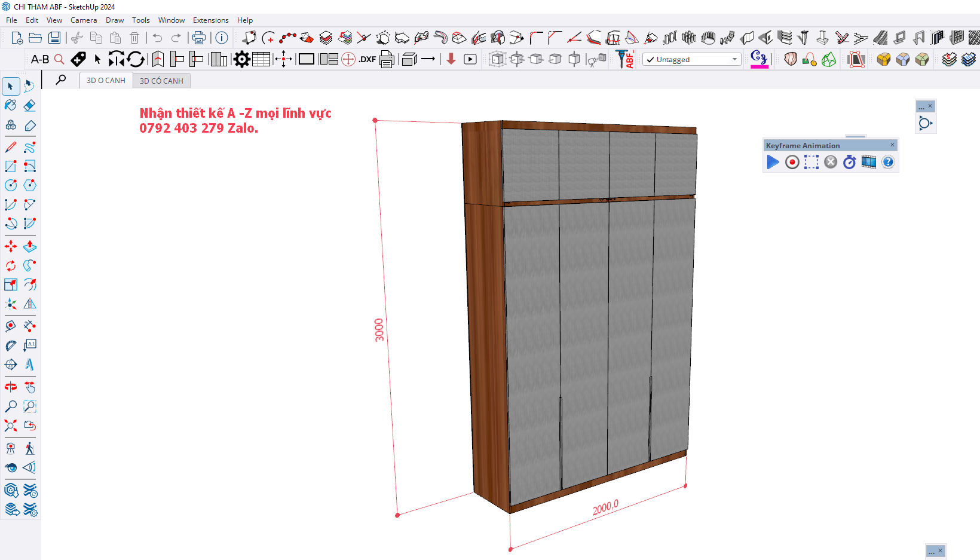Select the Rotate tool
980x560 pixels.
click(x=11, y=265)
